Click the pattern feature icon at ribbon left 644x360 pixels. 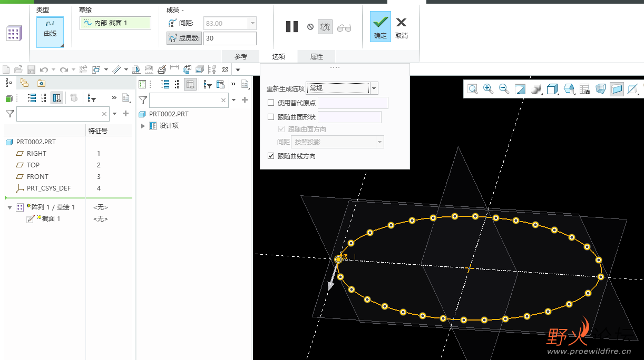[14, 33]
